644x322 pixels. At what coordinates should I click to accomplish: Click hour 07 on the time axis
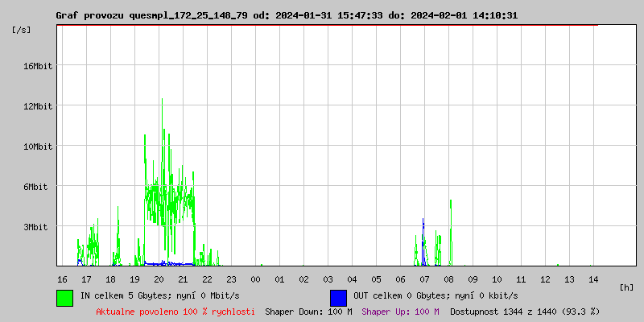(x=424, y=279)
